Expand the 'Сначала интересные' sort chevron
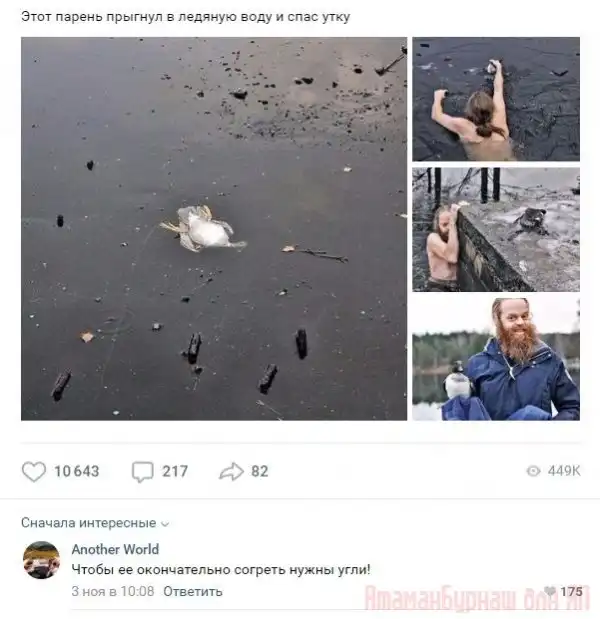 click(165, 524)
